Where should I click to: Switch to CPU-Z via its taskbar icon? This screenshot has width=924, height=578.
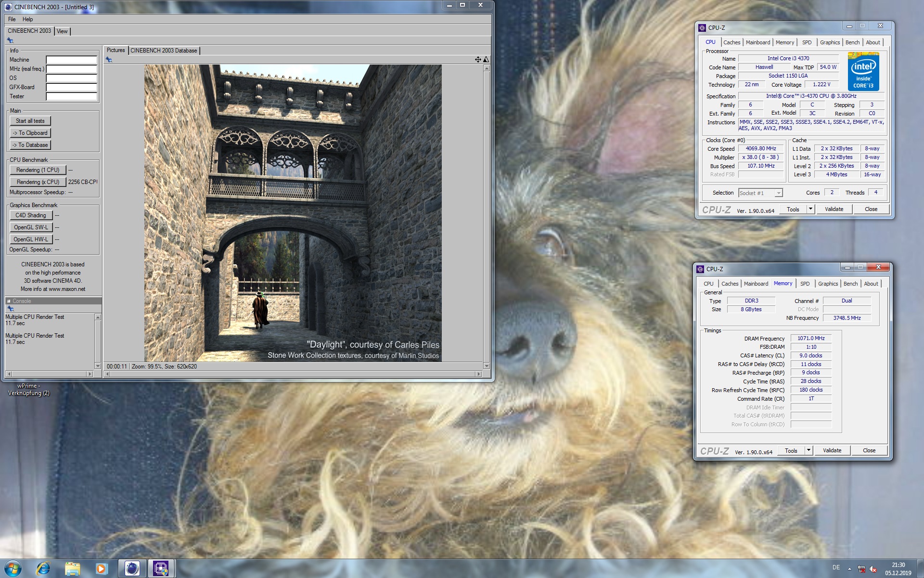click(x=161, y=569)
